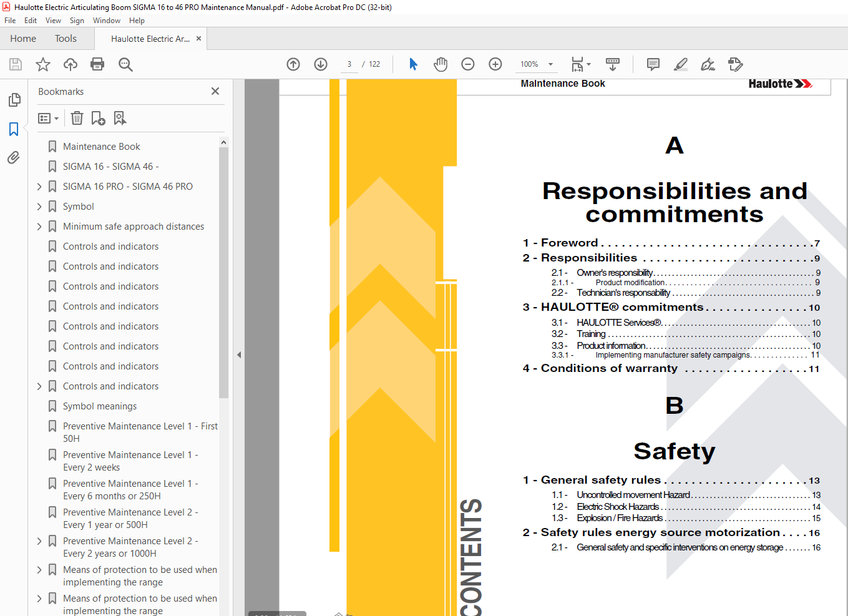This screenshot has height=616, width=848.
Task: Print the document with printer icon
Action: [x=97, y=64]
